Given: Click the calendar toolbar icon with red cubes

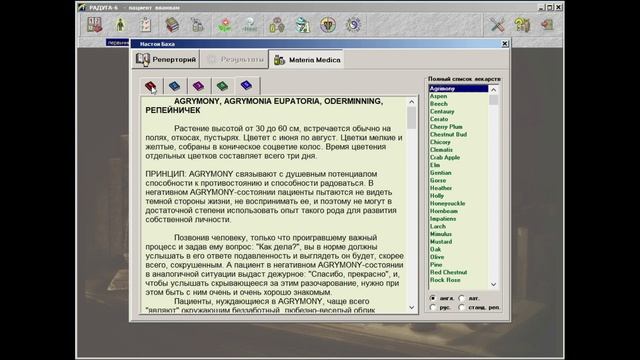Looking at the screenshot, I should (x=95, y=25).
